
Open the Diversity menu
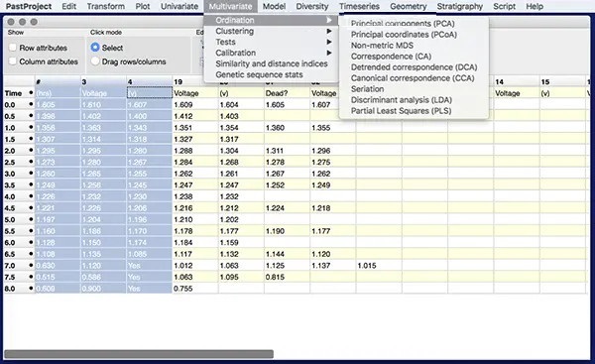312,7
